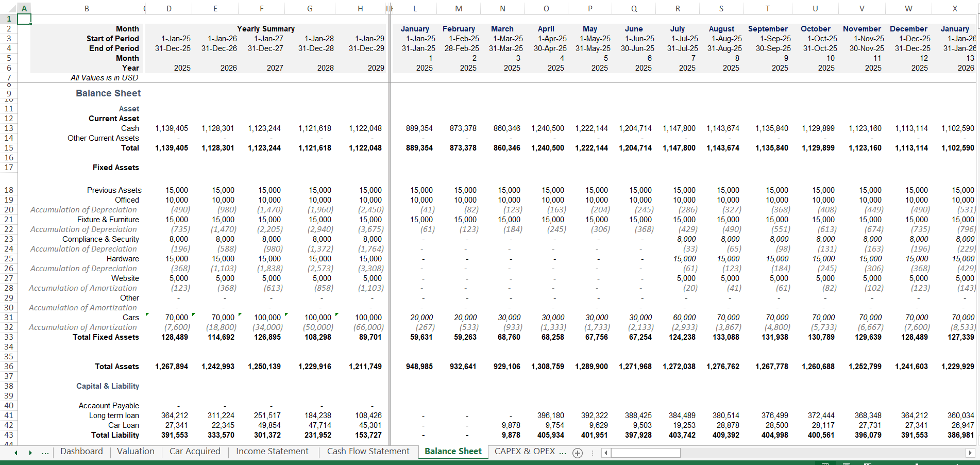This screenshot has height=465, width=980.
Task: Select the Total Assets label
Action: (117, 367)
